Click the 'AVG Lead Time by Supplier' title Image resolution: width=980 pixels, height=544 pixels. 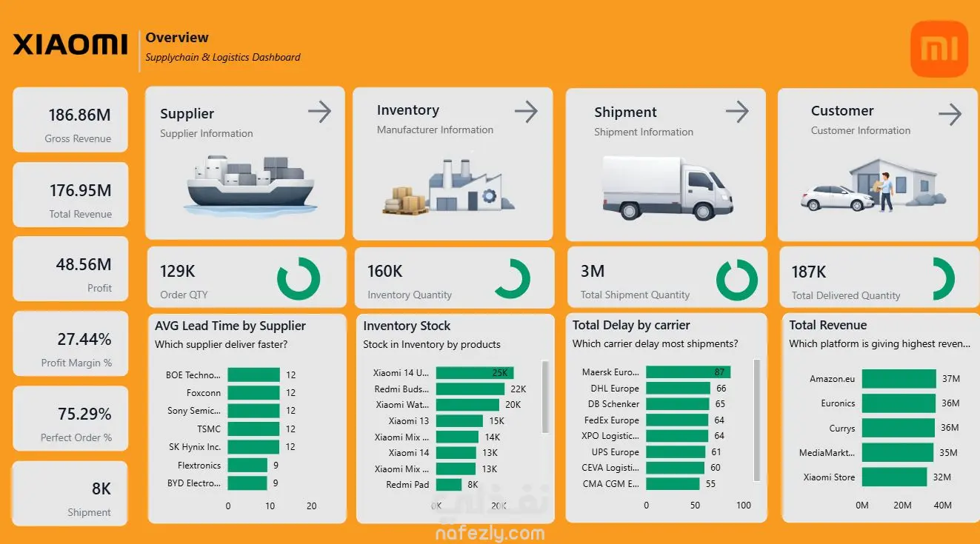(230, 326)
